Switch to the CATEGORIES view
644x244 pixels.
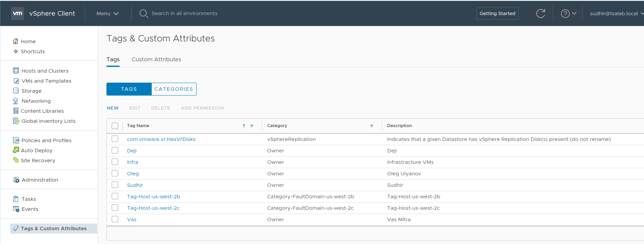click(x=173, y=89)
